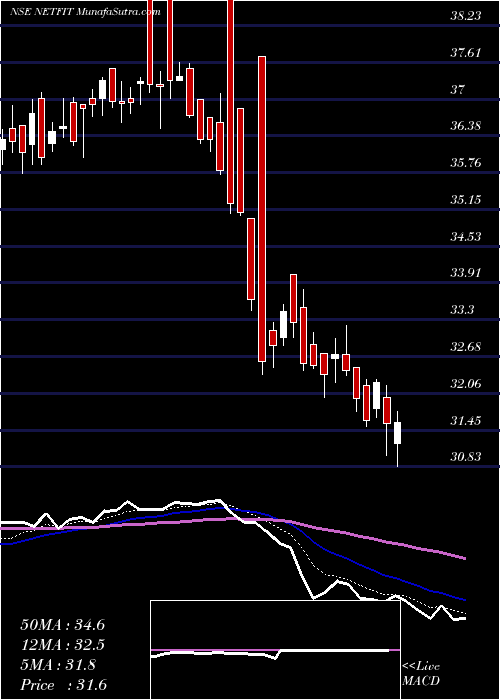The image size is (500, 700).
Task: Click the 12MA : 32.5 reading
Action: point(62,645)
